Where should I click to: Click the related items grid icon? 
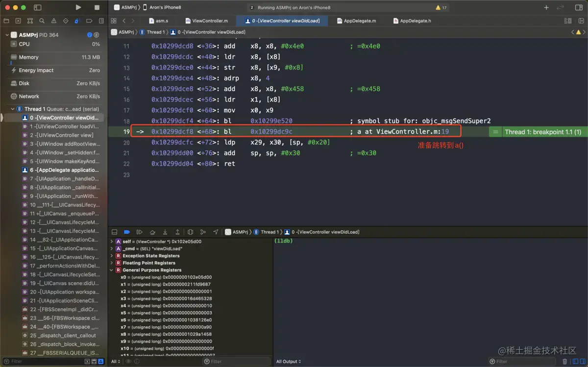point(114,21)
